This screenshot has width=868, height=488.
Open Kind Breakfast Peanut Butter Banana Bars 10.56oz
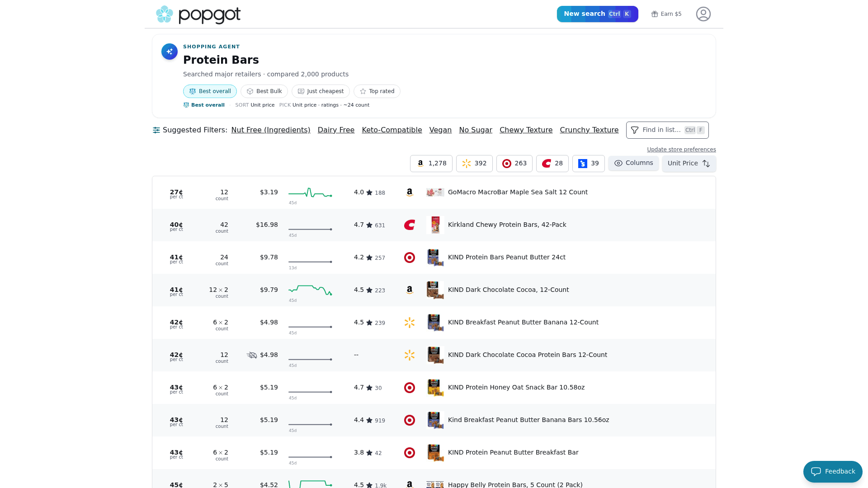(528, 420)
